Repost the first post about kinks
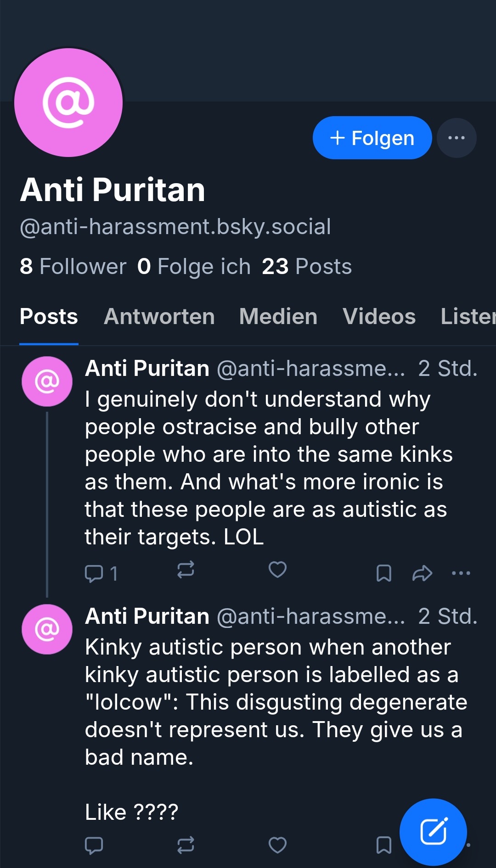 [186, 570]
